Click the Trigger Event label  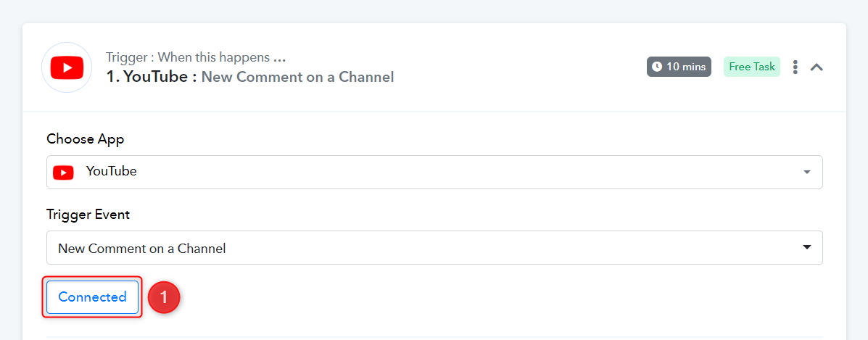[x=88, y=215]
